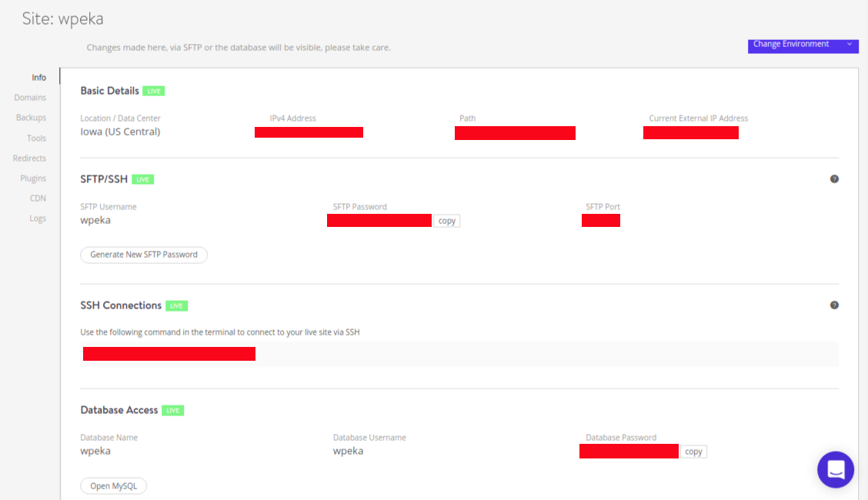Open the live chat widget
868x500 pixels.
click(x=836, y=469)
